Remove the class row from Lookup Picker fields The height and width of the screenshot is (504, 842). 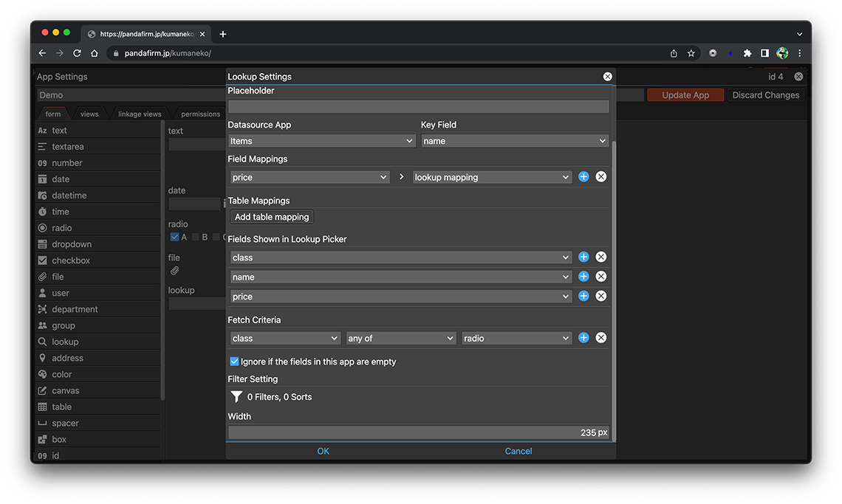601,257
